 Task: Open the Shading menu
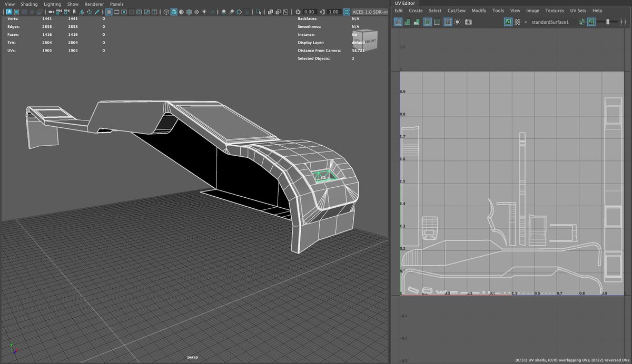coord(29,4)
